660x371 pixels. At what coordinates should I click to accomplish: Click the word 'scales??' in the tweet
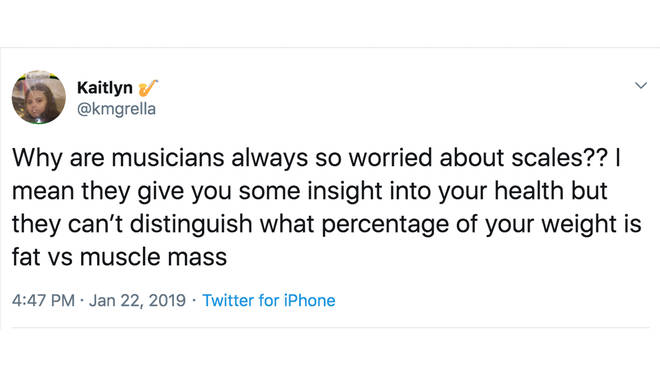560,158
